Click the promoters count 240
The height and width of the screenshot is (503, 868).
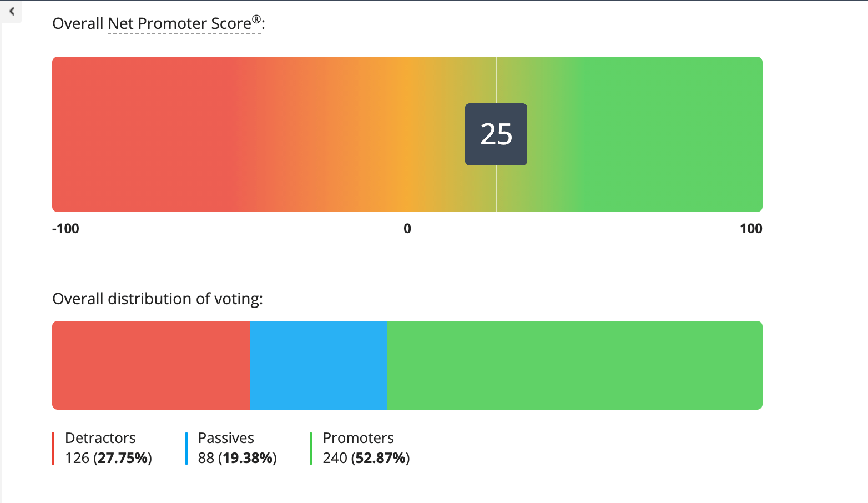335,458
